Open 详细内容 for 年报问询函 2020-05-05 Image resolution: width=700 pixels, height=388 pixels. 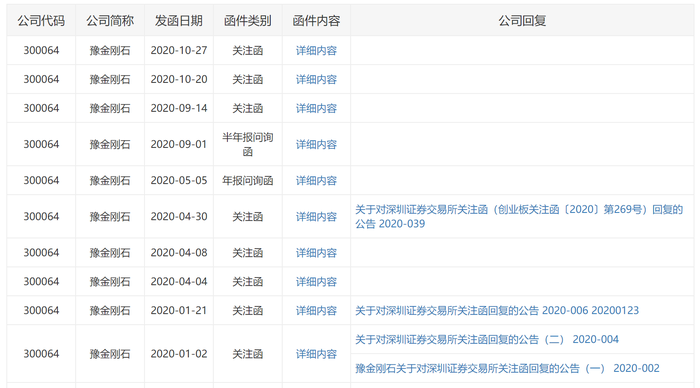316,181
